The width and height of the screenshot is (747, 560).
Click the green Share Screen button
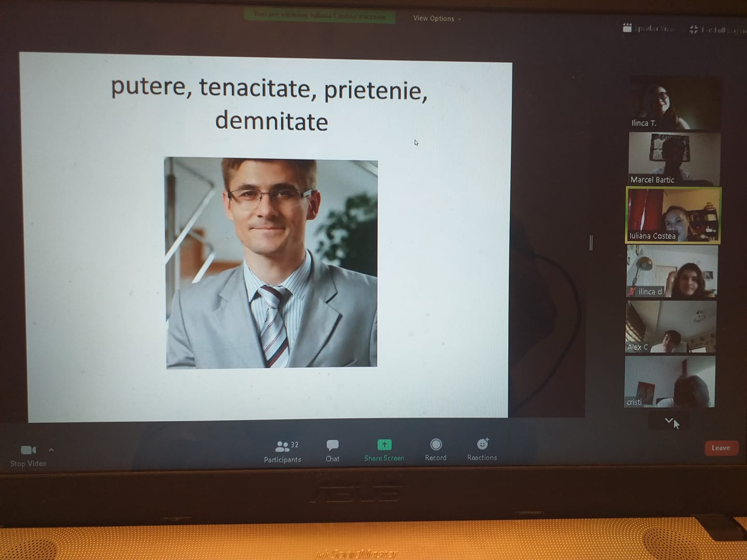click(x=384, y=450)
